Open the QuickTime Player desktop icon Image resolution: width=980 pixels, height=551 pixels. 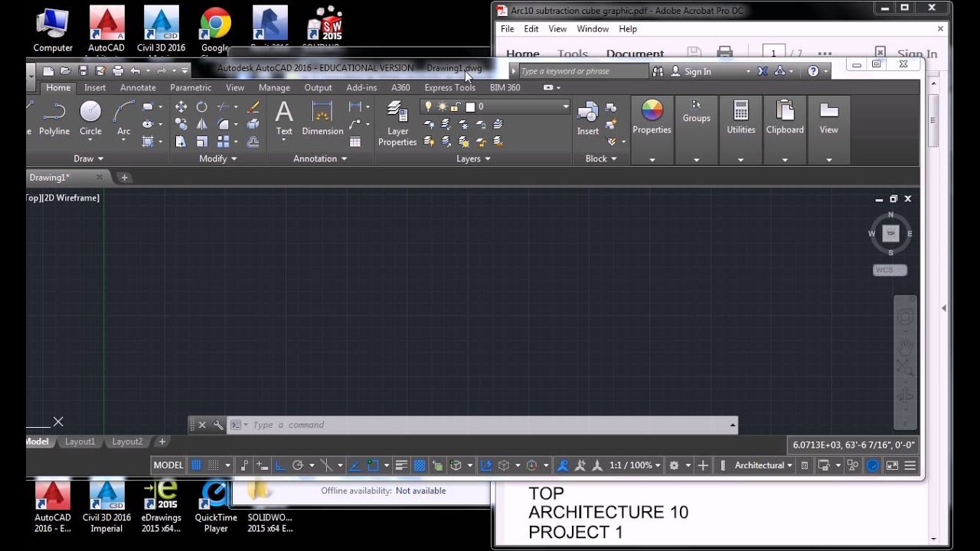click(x=216, y=506)
